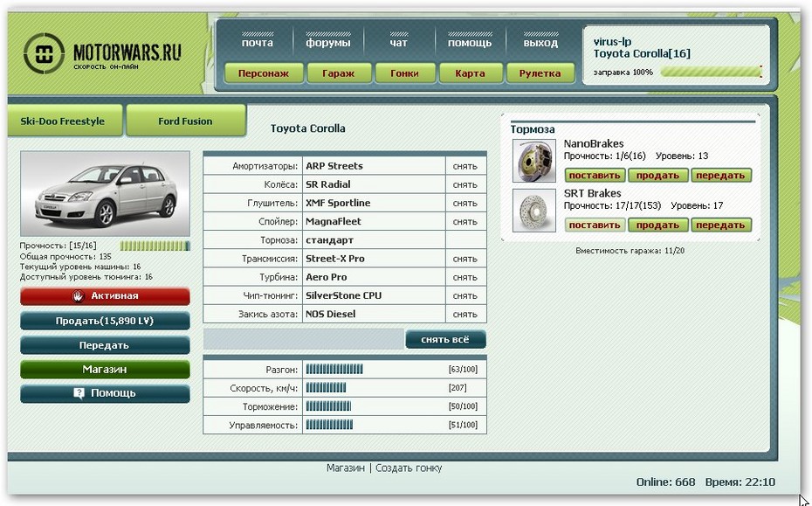Click the Тормоза panel heading

pyautogui.click(x=533, y=129)
